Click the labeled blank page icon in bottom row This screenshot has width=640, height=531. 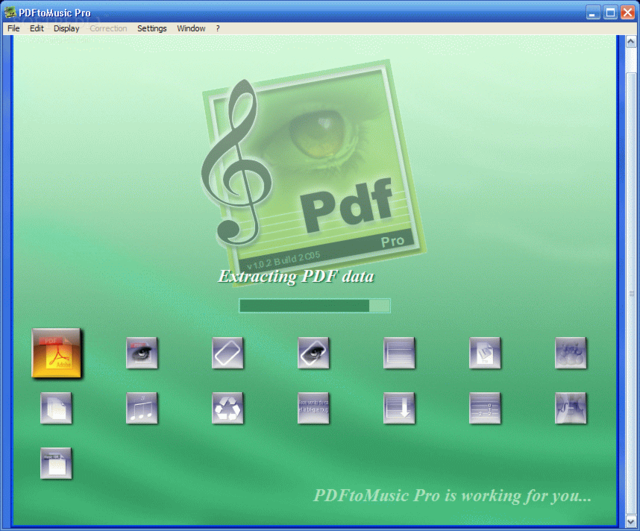coord(56,463)
